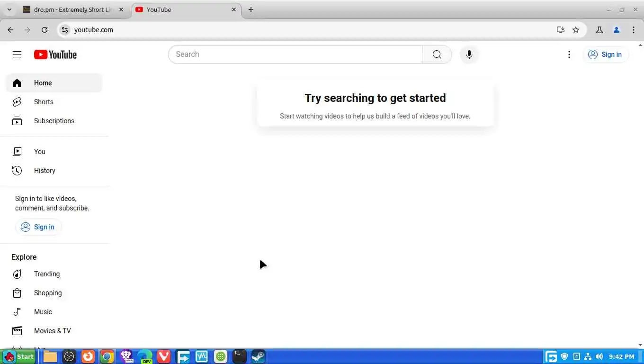Click the magnifier search button

tap(437, 55)
